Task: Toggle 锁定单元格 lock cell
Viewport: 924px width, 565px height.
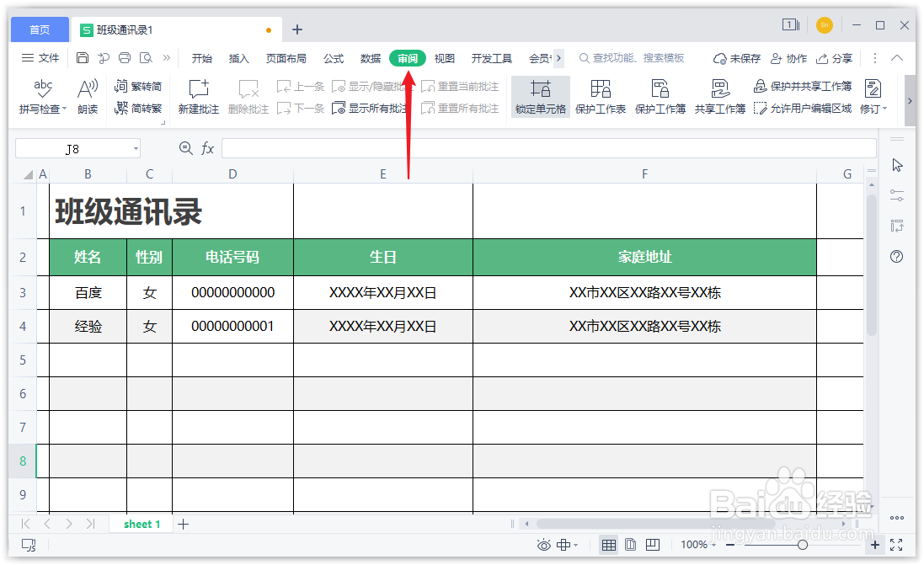Action: [x=541, y=97]
